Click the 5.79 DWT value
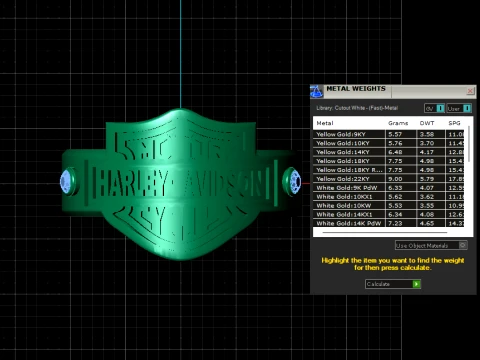 [x=427, y=179]
